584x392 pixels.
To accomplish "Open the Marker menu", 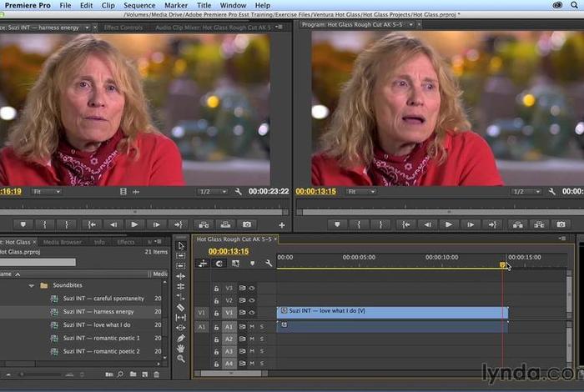I will tap(176, 5).
